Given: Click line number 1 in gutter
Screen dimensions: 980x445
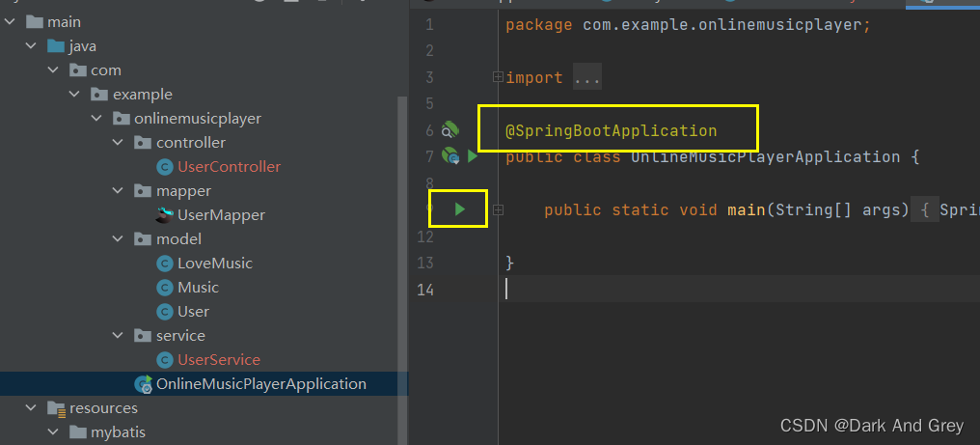Looking at the screenshot, I should pyautogui.click(x=428, y=25).
